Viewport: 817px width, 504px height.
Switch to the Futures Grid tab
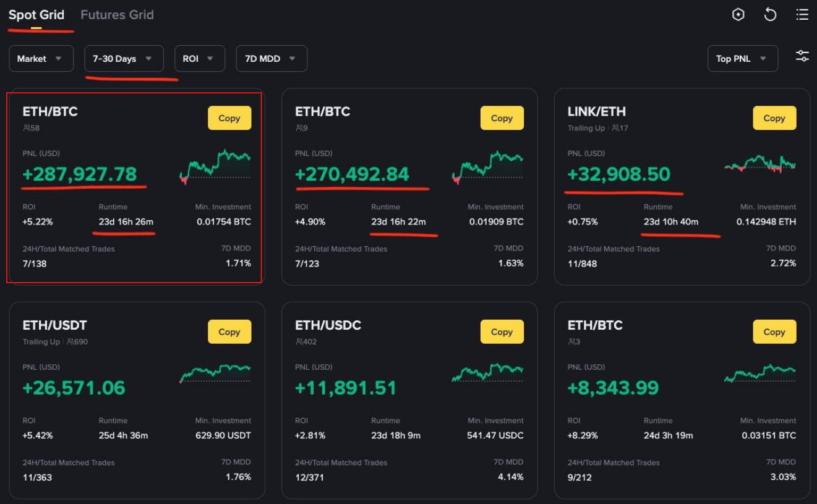click(x=117, y=15)
